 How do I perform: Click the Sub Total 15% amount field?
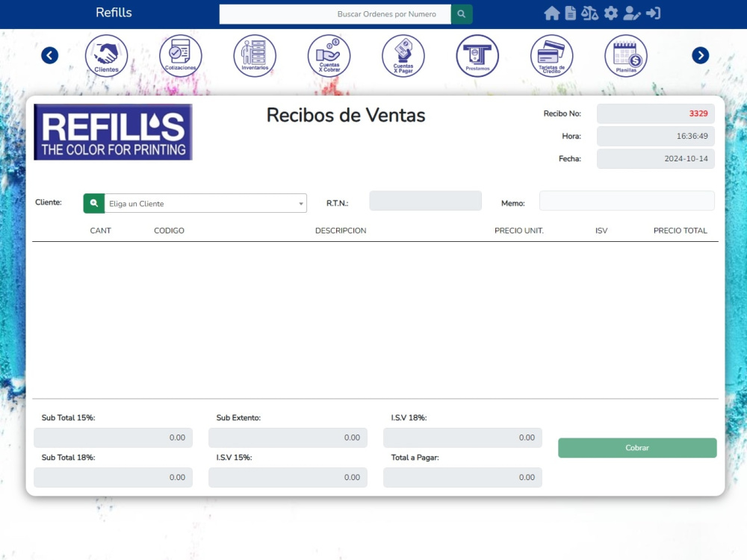(x=113, y=438)
